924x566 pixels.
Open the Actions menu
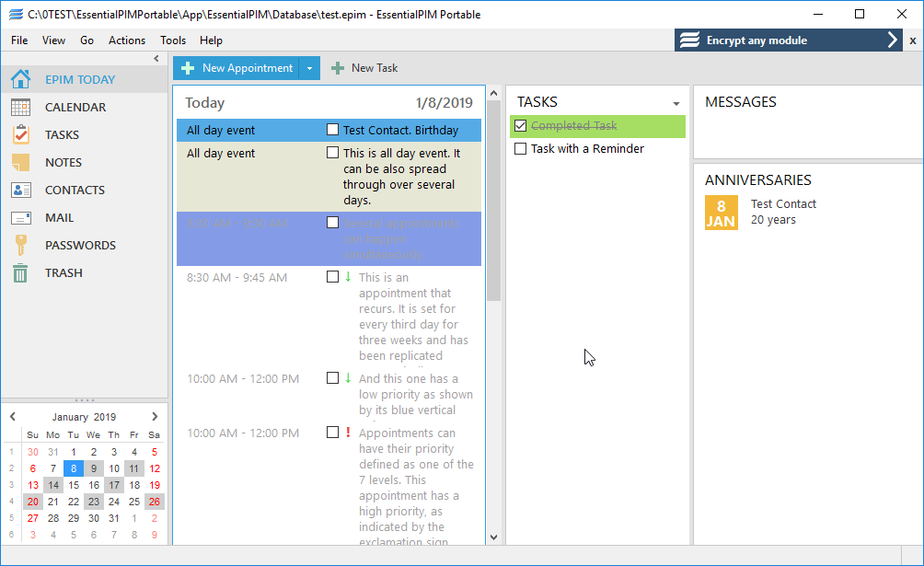point(127,40)
